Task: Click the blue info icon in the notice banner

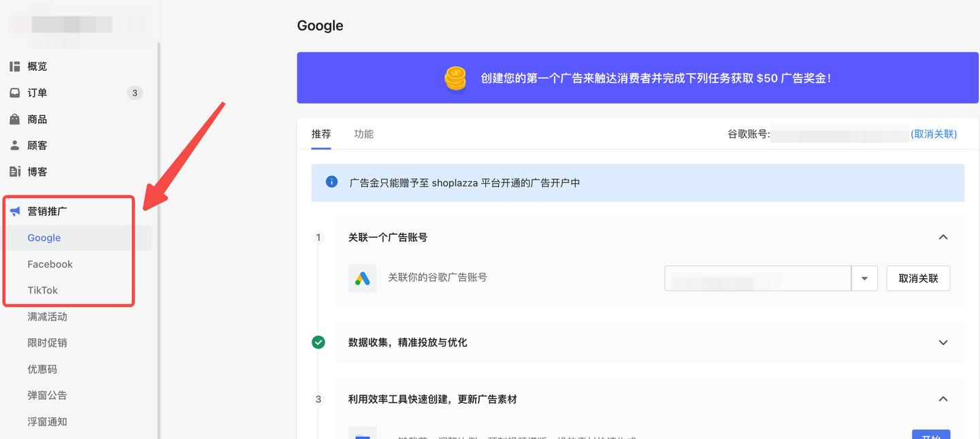Action: coord(331,182)
